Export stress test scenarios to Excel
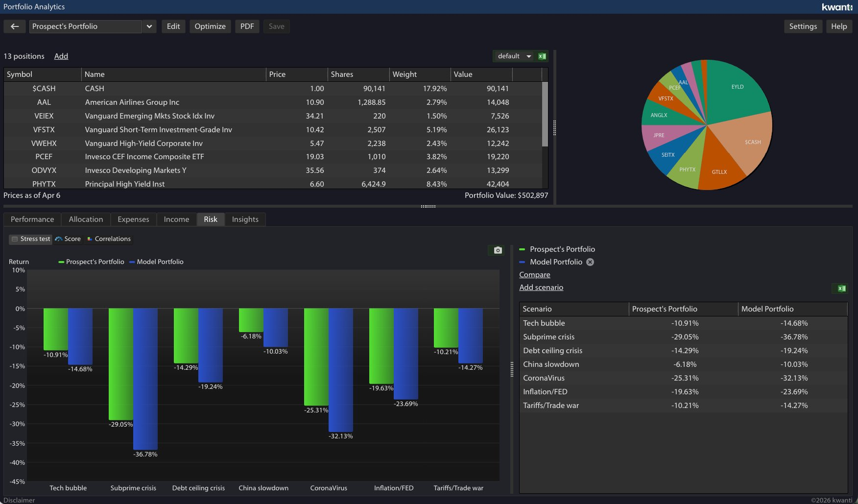Screen dimensions: 858x504 (x=841, y=288)
